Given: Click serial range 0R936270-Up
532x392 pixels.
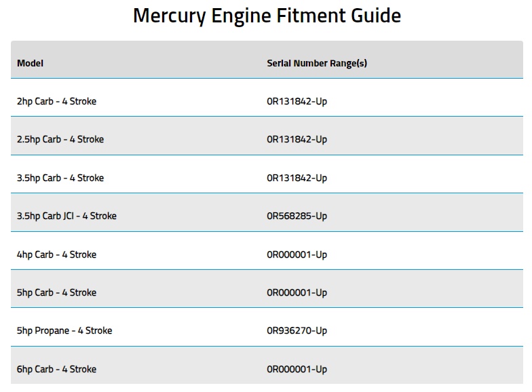Looking at the screenshot, I should tap(297, 330).
